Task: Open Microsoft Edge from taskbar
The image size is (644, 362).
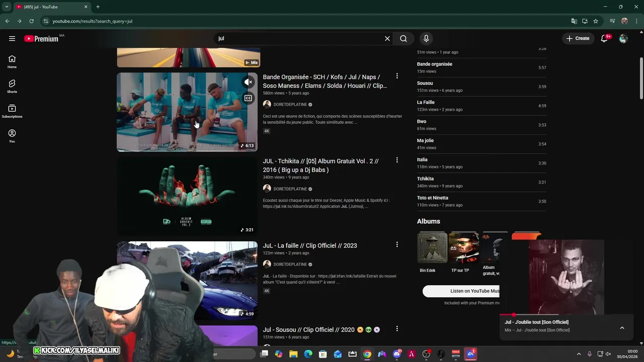Action: (x=308, y=354)
